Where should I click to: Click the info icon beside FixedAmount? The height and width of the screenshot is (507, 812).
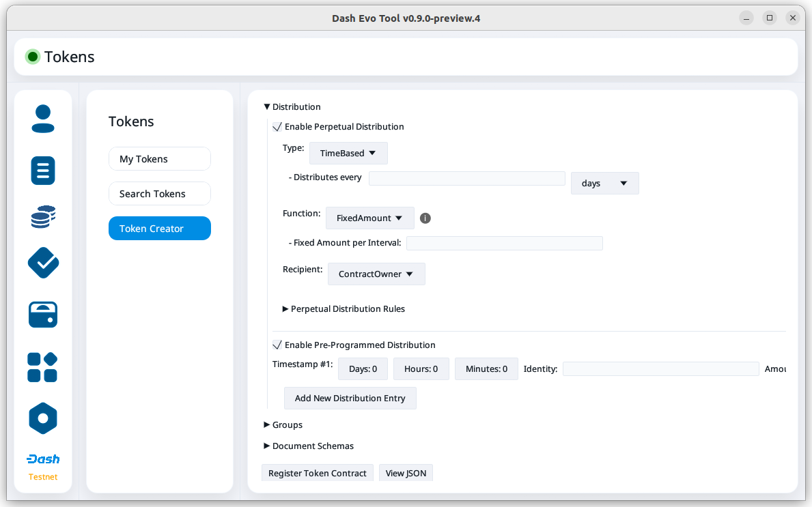pyautogui.click(x=425, y=218)
